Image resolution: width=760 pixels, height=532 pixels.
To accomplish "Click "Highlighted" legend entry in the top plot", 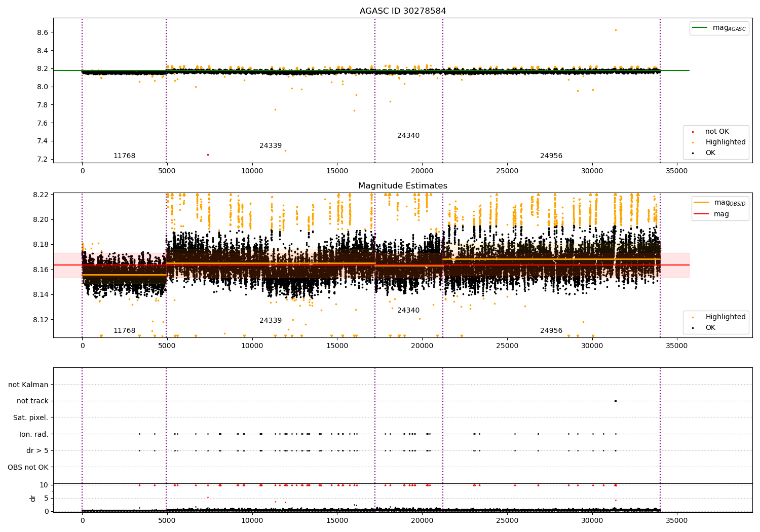I will point(726,142).
